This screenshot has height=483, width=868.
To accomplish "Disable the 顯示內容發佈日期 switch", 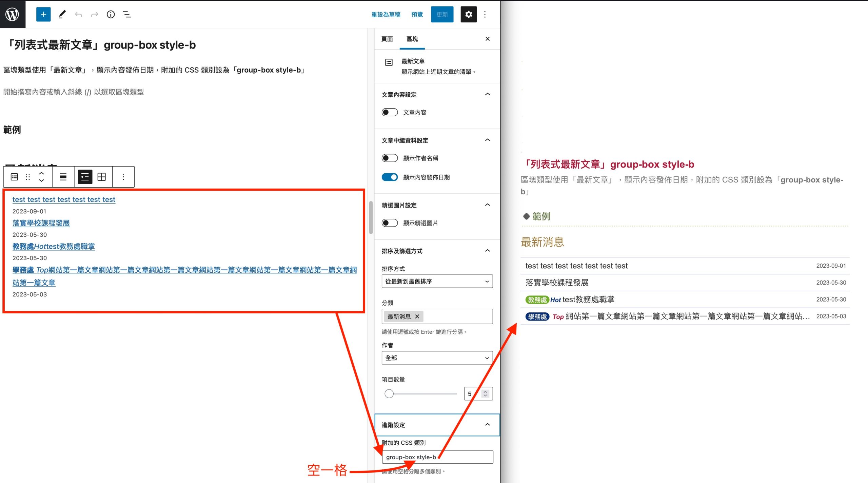I will 390,177.
